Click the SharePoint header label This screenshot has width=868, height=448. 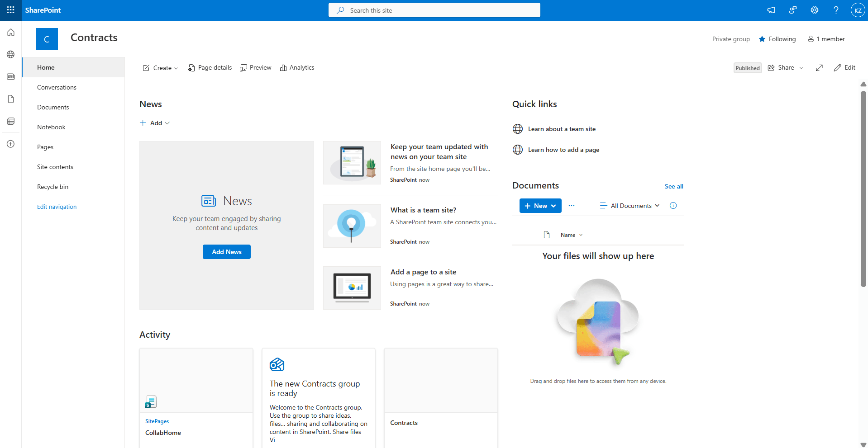[x=43, y=10]
